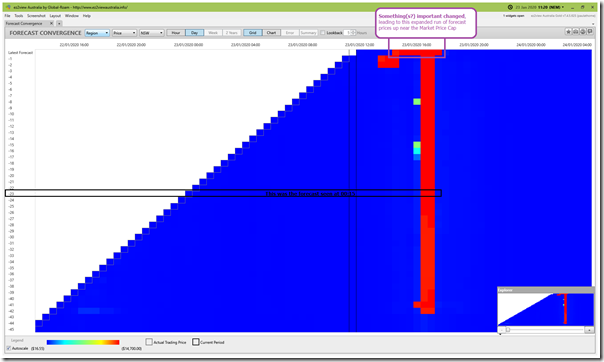Open the Layout menu

(x=55, y=16)
